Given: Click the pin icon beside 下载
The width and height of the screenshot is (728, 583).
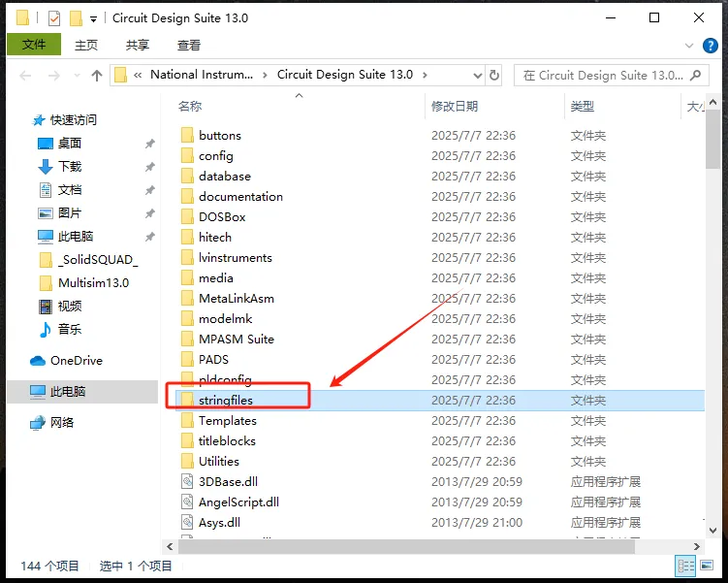Looking at the screenshot, I should pos(149,167).
